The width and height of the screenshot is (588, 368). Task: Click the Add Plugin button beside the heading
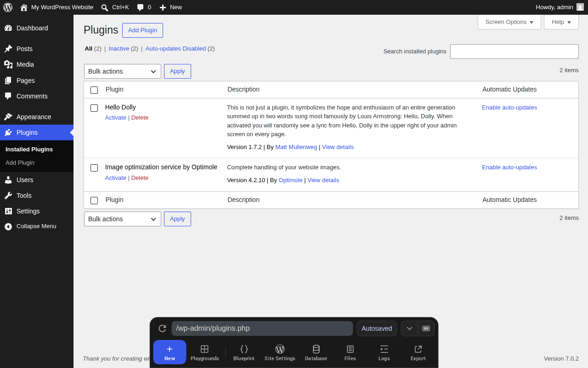click(142, 30)
